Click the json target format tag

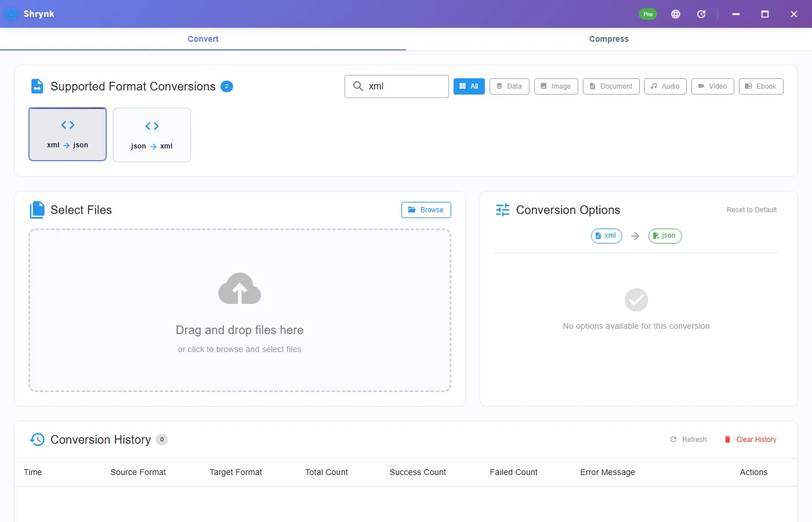pos(665,236)
